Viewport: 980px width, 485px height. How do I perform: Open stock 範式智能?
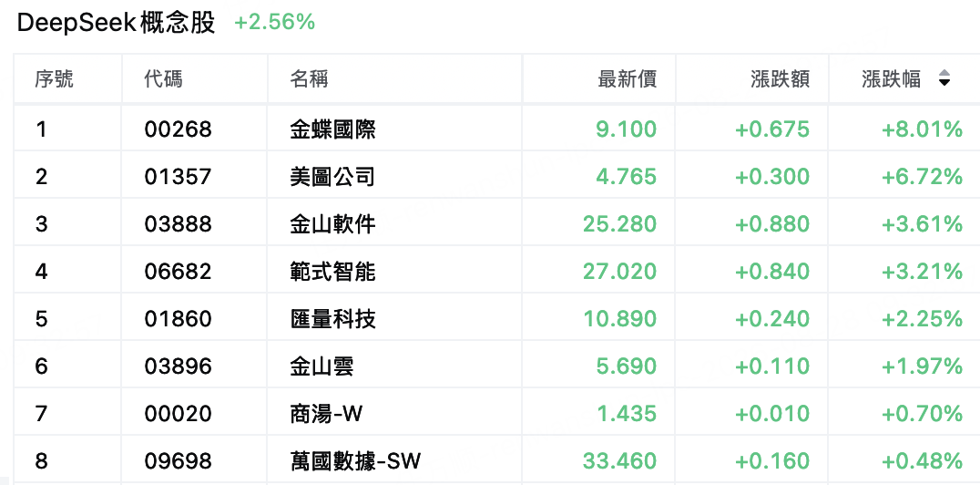point(333,272)
